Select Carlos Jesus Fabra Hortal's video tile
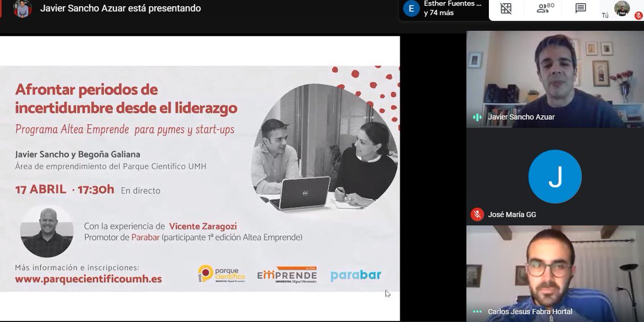The height and width of the screenshot is (322, 644). (x=555, y=274)
